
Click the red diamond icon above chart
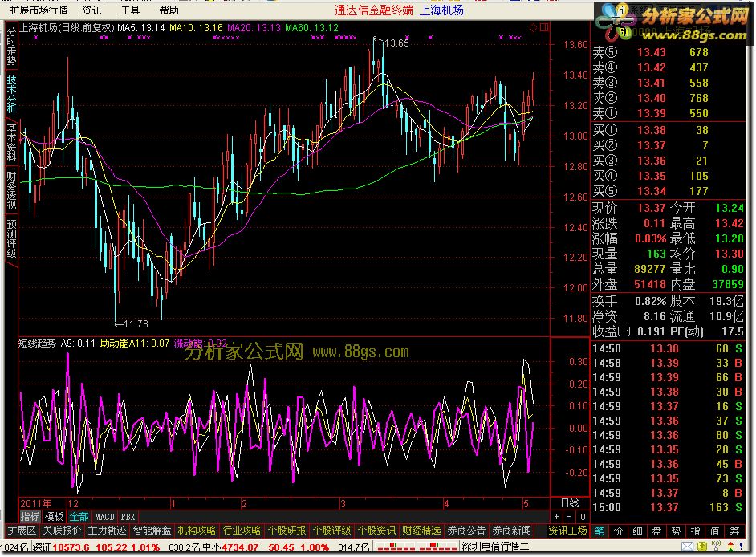tap(533, 27)
